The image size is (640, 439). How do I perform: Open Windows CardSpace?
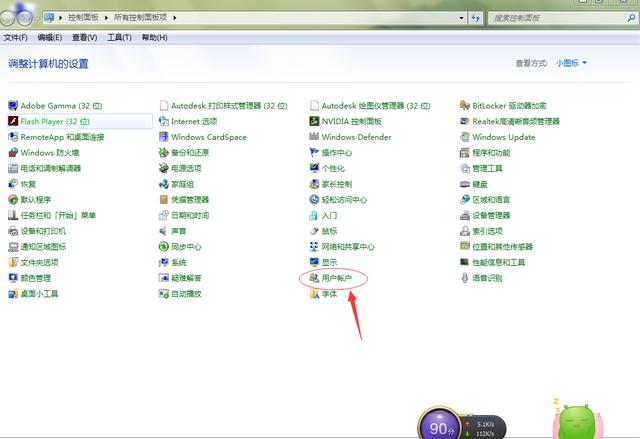[203, 137]
